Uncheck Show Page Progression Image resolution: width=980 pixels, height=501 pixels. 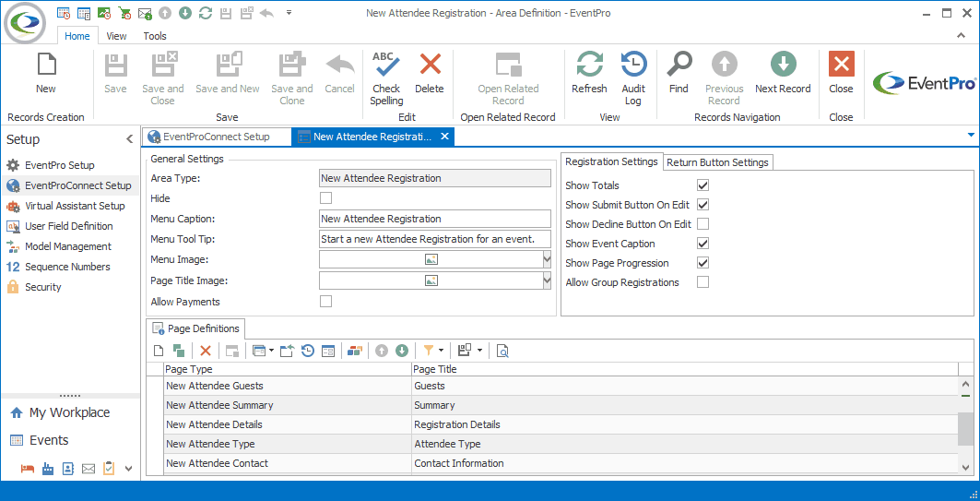pos(703,263)
